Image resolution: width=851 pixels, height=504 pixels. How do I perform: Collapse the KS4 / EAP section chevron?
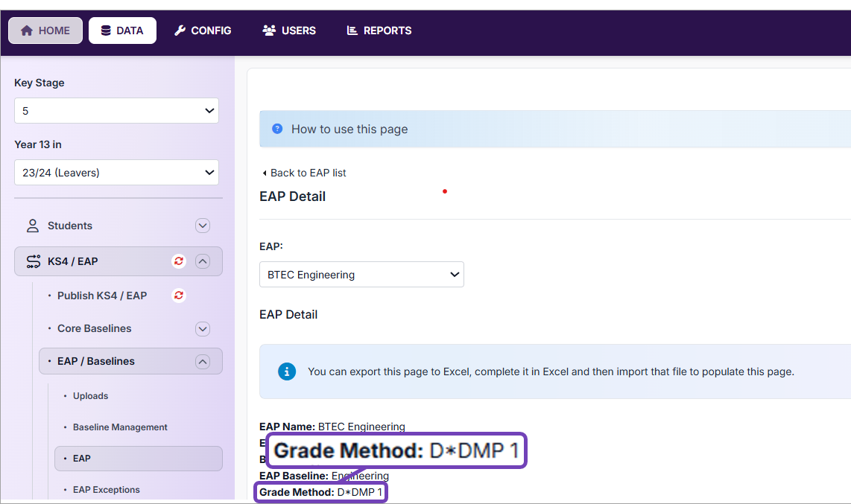tap(203, 261)
